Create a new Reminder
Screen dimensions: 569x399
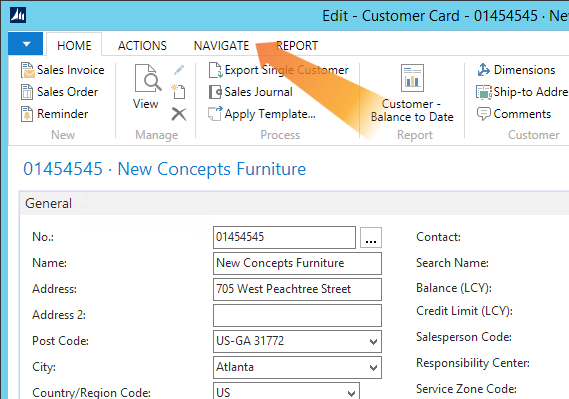click(x=54, y=114)
